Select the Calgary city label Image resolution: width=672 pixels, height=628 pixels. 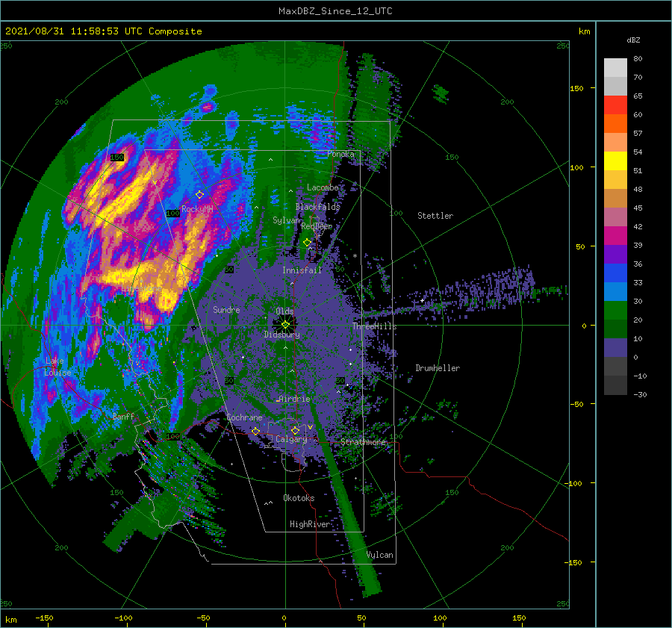291,439
